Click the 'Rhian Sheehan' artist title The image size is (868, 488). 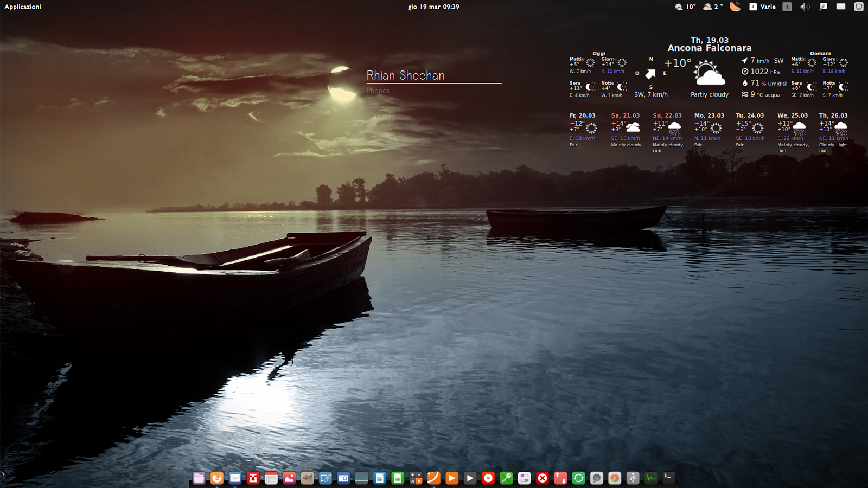[406, 75]
